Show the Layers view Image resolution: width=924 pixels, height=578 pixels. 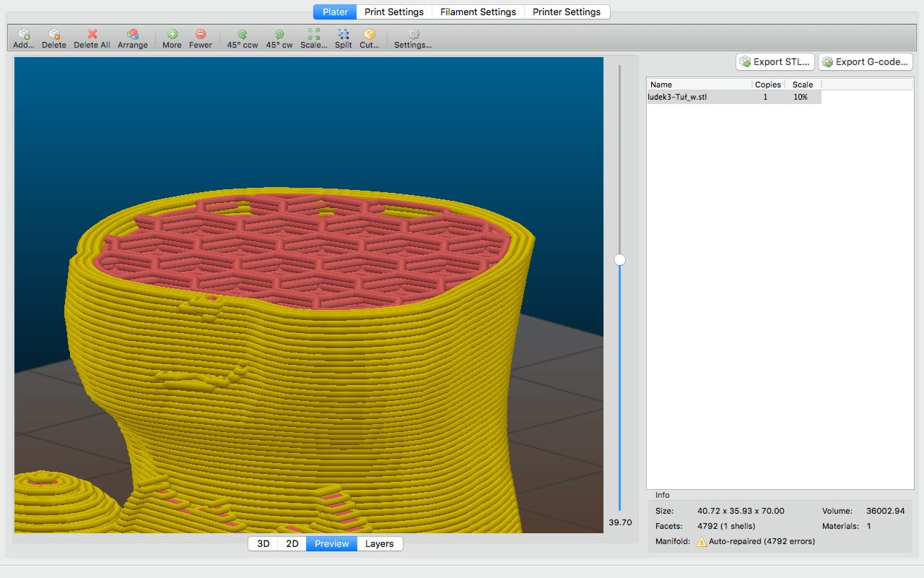[380, 543]
